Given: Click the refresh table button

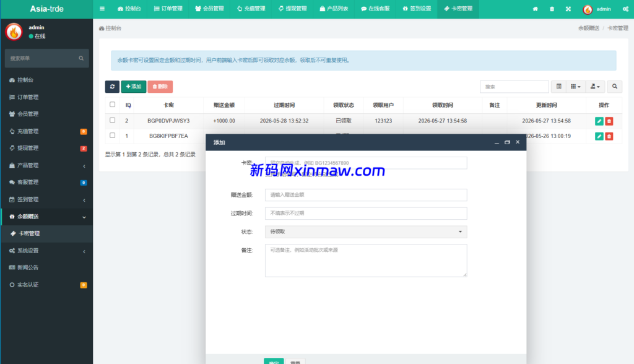Looking at the screenshot, I should [x=113, y=87].
